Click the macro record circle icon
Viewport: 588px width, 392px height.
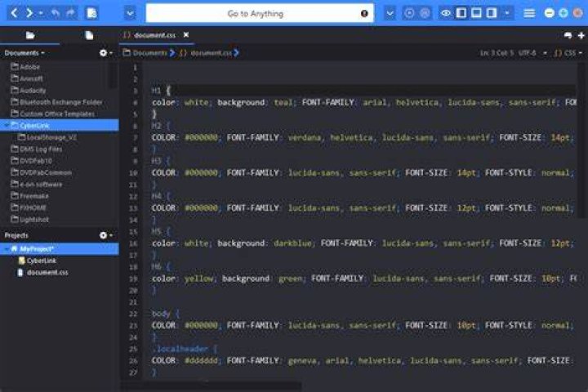[x=409, y=14]
